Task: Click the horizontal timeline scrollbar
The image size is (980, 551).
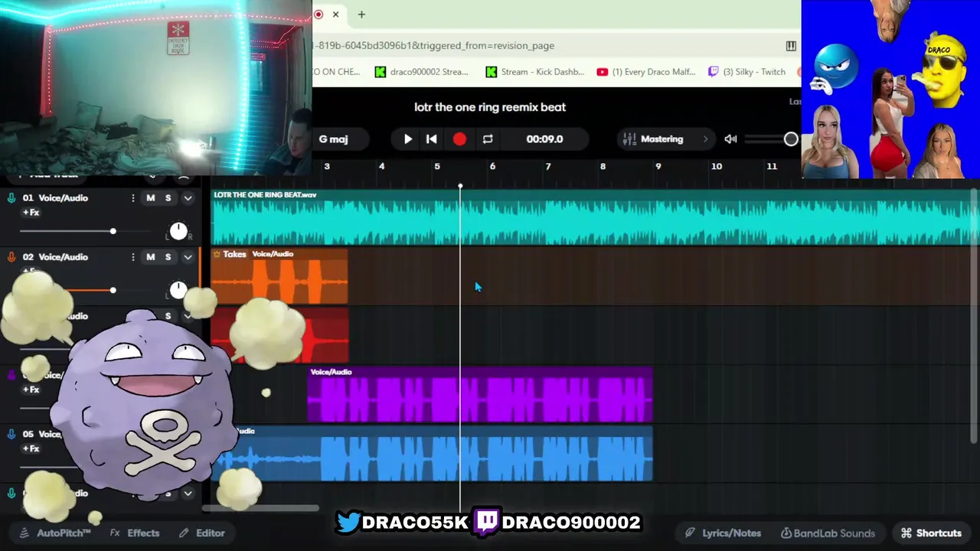Action: coord(260,507)
